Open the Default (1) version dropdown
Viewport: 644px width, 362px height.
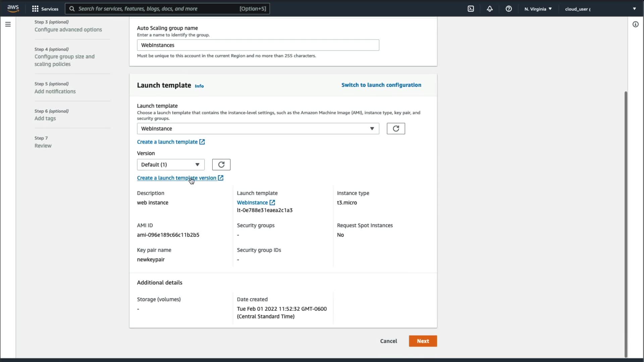pos(170,165)
